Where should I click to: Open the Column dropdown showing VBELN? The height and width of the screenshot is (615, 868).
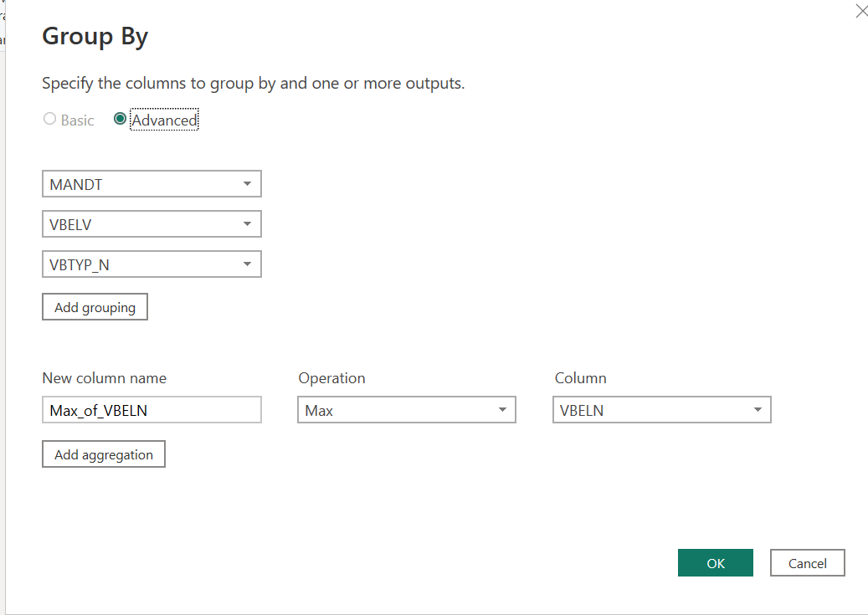(662, 410)
